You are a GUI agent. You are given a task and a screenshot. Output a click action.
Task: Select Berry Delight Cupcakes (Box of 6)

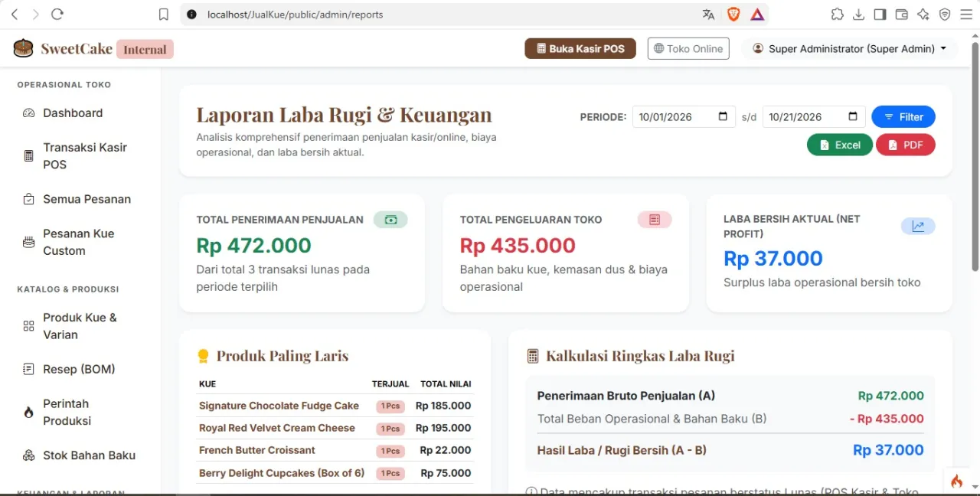[x=335, y=473]
